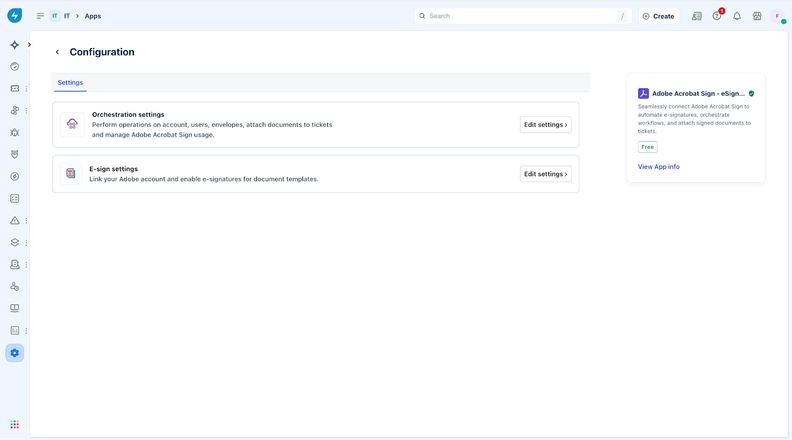The image size is (792, 440).
Task: Edit settings for Orchestration settings
Action: point(546,125)
